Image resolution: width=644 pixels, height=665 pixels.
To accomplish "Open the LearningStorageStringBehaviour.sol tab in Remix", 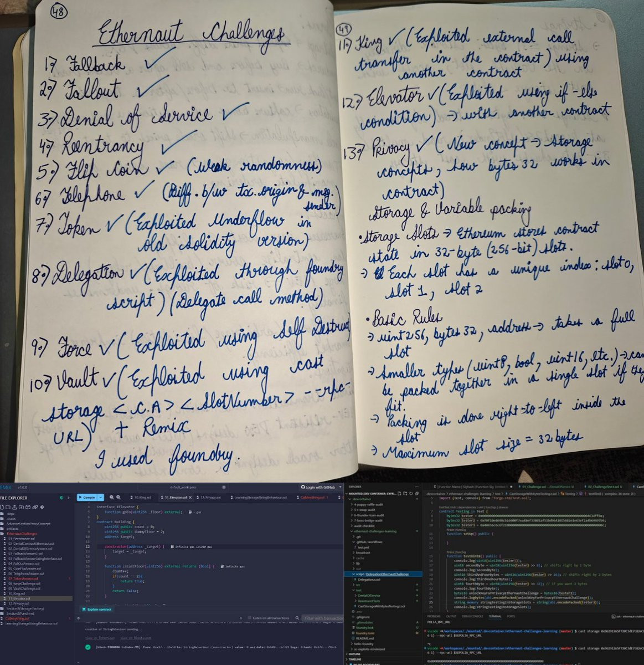I will [x=258, y=497].
